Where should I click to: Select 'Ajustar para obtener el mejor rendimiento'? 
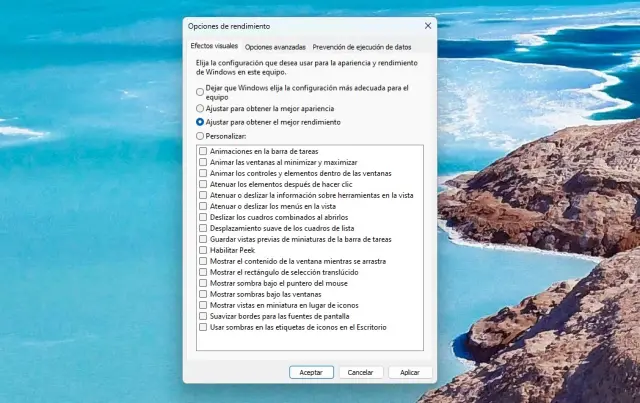click(200, 122)
